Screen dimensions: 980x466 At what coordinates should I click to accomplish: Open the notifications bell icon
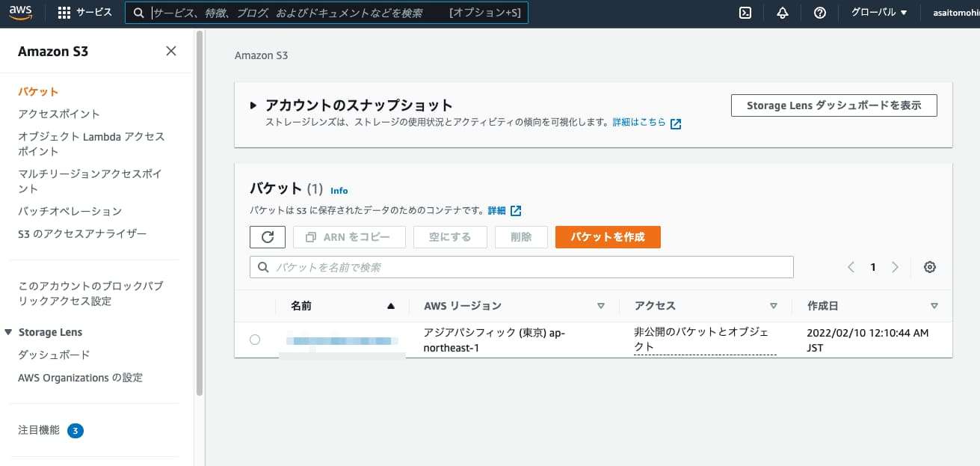point(783,13)
